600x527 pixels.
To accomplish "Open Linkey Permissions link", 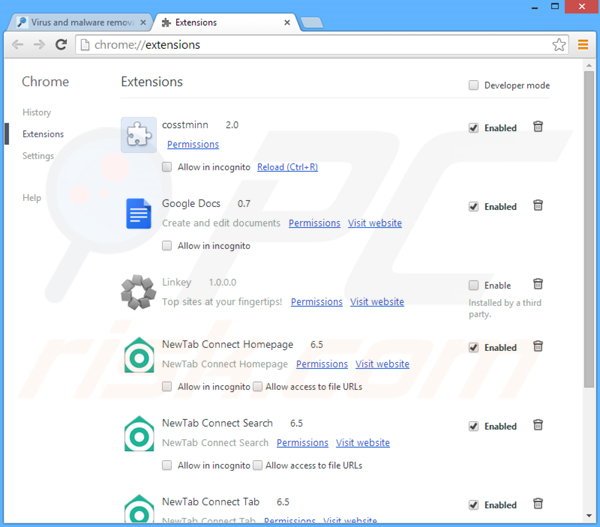I will pyautogui.click(x=316, y=302).
